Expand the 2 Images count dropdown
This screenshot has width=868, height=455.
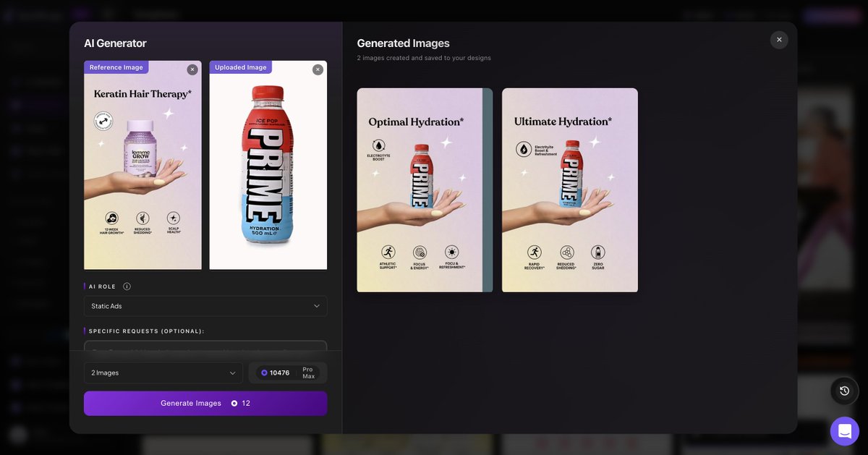pos(163,373)
